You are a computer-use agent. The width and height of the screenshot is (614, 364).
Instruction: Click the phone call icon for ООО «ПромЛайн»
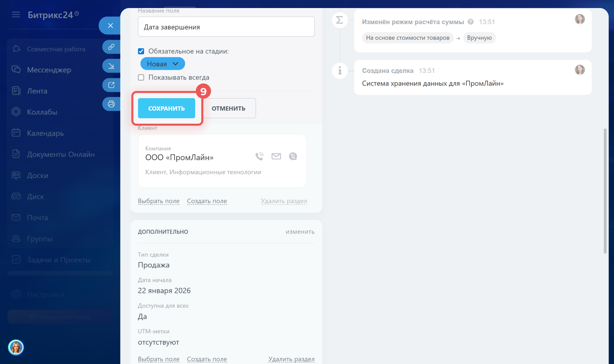[259, 156]
